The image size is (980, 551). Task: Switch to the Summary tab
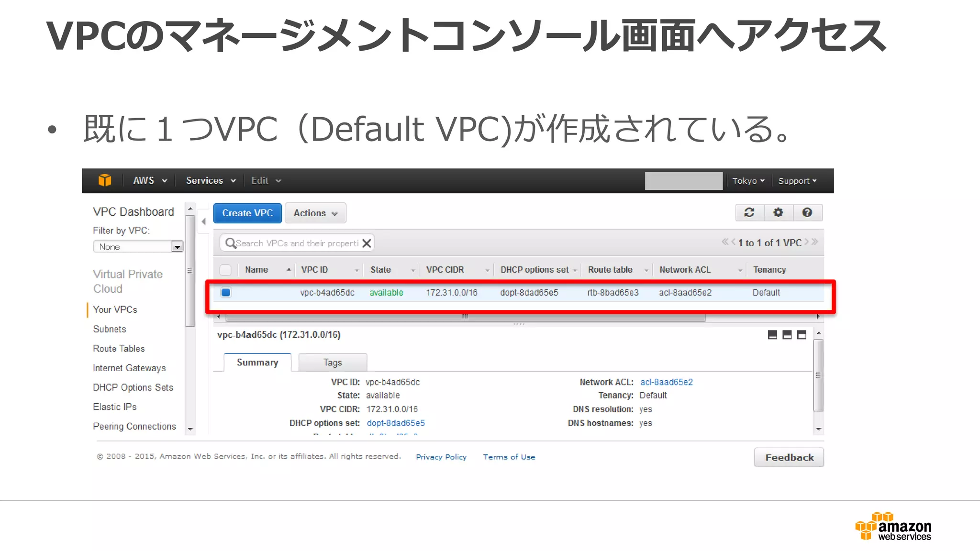click(x=257, y=362)
